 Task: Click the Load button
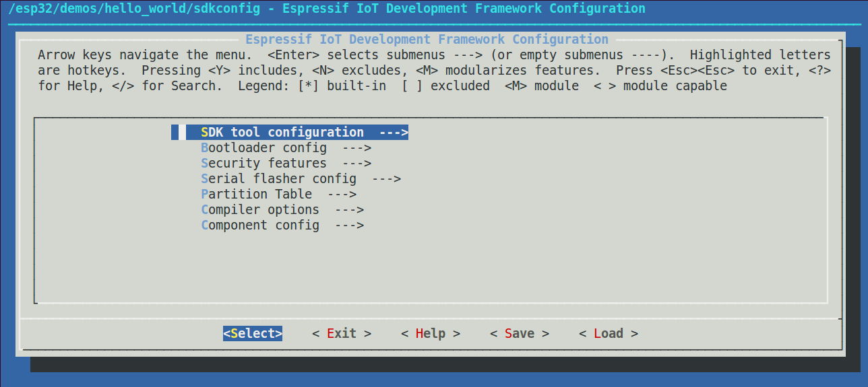(x=609, y=333)
